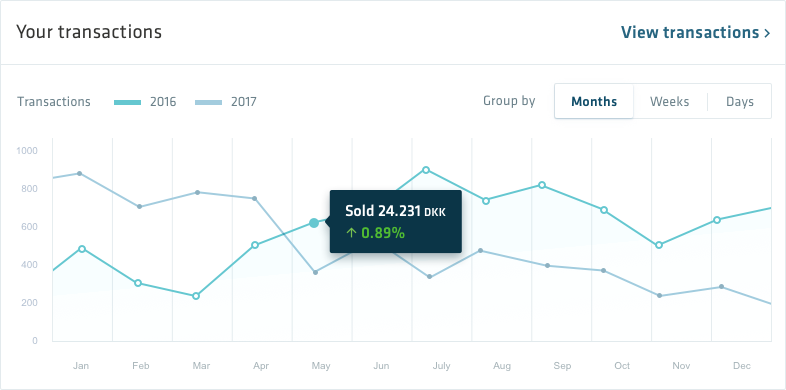Click the 2017 light blue legend swatch
Viewport: 786px width, 390px height.
pos(208,102)
